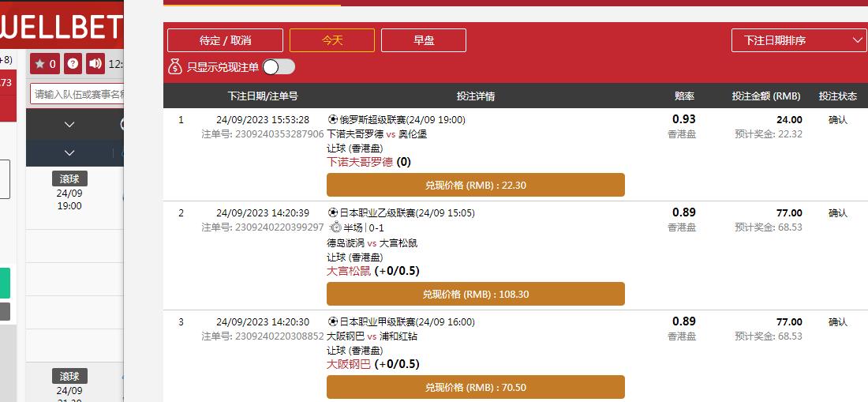Click 大宫松鼠 (+0/0.5) selection text
868x402 pixels.
[373, 272]
